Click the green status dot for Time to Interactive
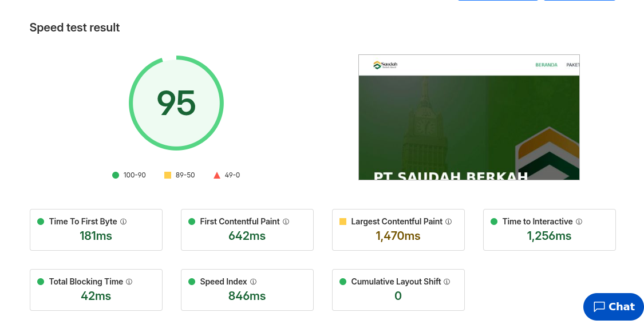 point(494,222)
